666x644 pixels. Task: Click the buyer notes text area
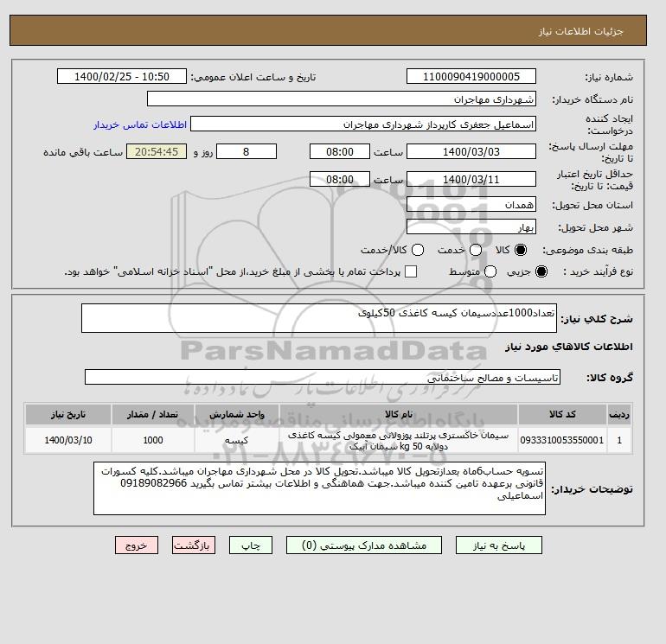[x=319, y=488]
